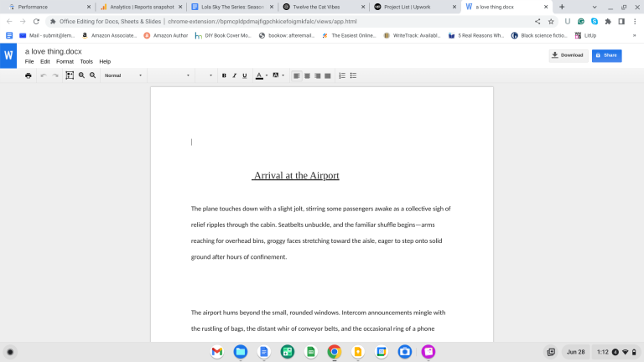
Task: Center align the text
Action: 307,75
